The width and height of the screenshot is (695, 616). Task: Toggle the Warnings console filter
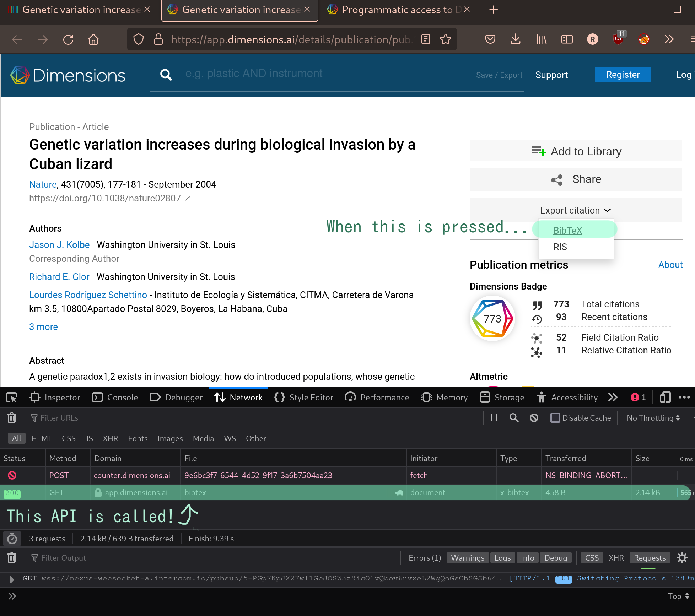pos(468,558)
